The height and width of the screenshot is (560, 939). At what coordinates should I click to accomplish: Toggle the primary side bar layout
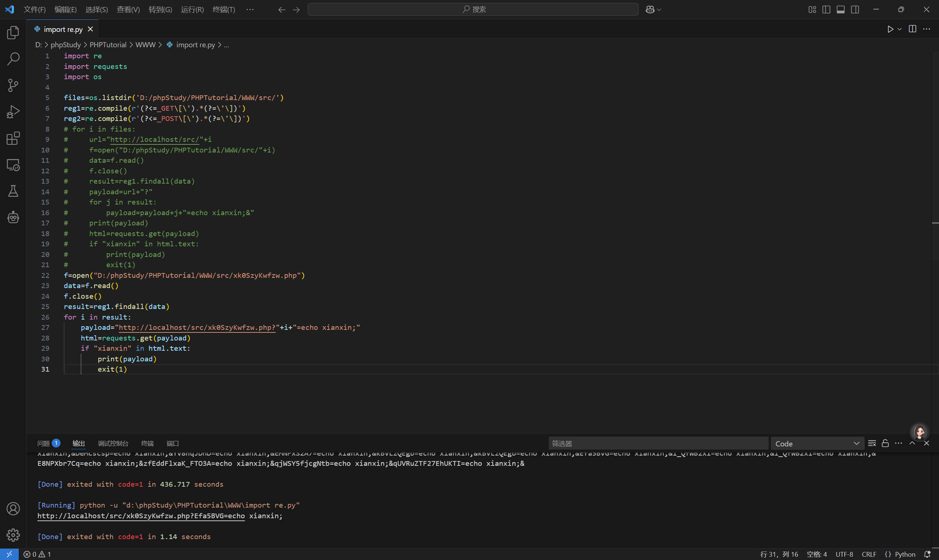click(826, 10)
